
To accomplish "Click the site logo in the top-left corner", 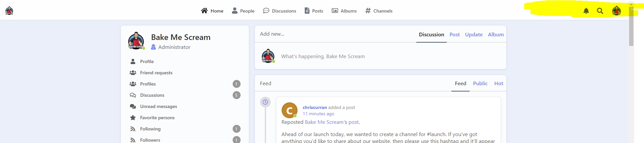I will pos(9,11).
